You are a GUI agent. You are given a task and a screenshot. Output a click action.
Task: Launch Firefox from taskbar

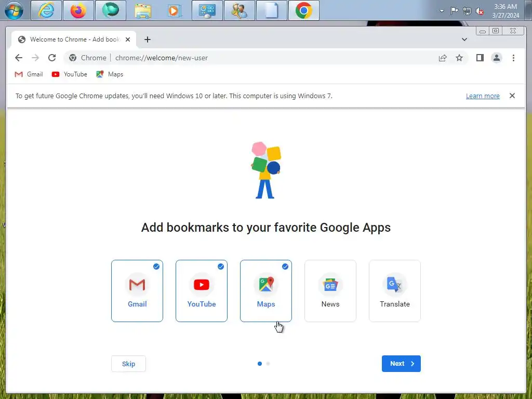tap(78, 10)
